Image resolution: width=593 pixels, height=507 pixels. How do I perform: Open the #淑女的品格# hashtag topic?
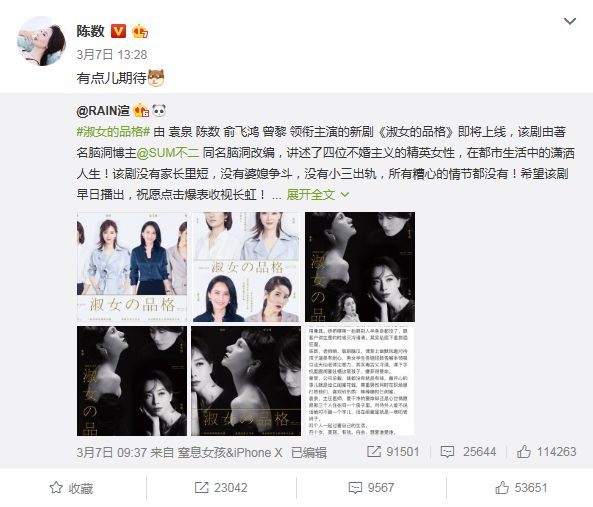pos(113,132)
